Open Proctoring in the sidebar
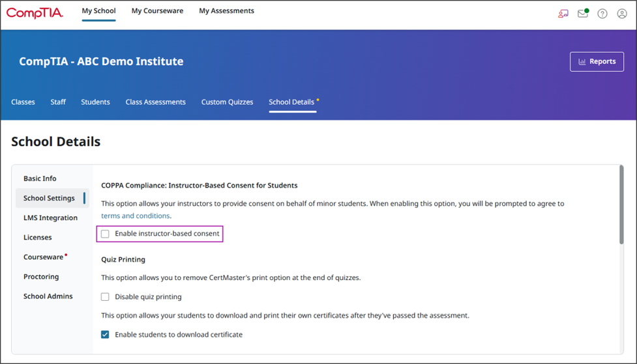637x364 pixels. tap(41, 277)
